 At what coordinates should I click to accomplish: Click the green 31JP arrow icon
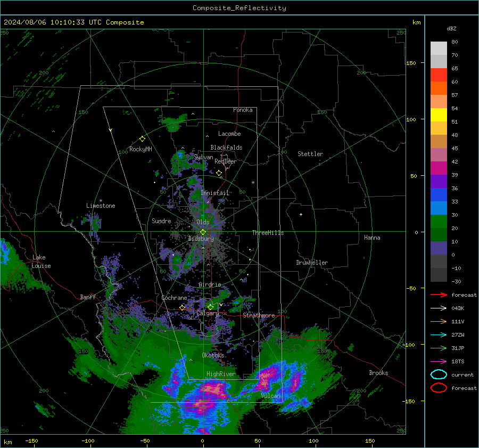pyautogui.click(x=439, y=348)
